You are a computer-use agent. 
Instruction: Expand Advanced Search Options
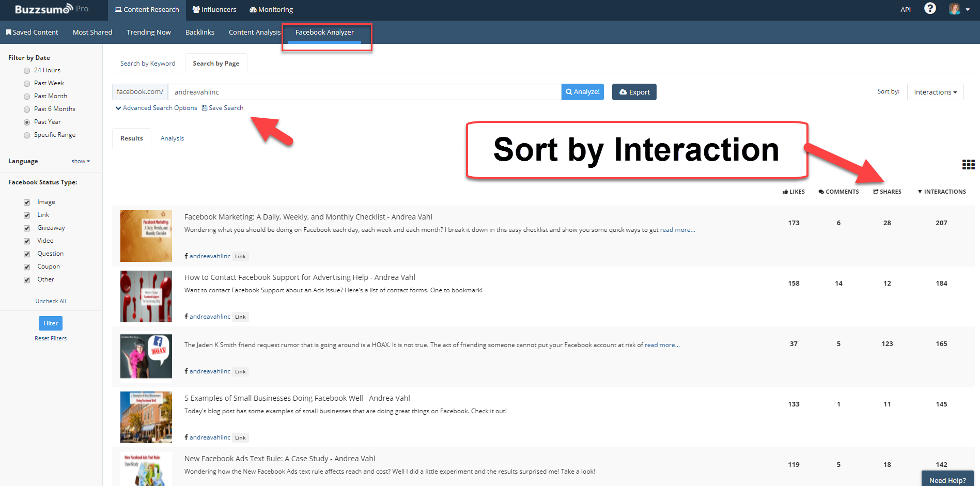(157, 108)
